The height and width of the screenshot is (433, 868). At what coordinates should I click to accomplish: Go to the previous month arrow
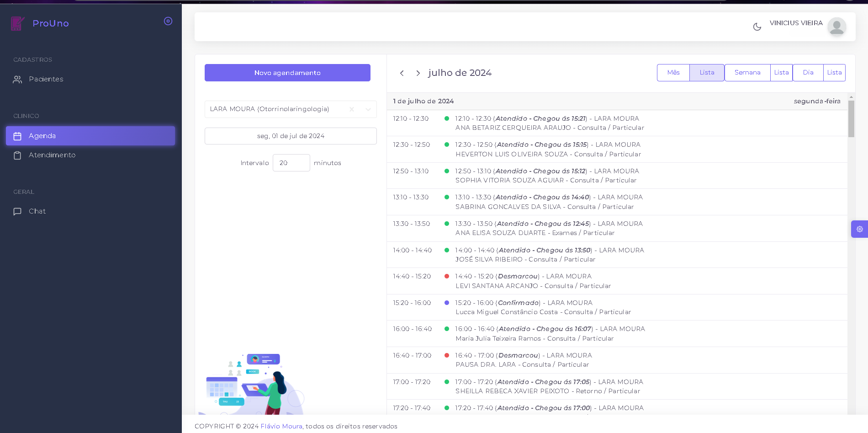tap(402, 73)
